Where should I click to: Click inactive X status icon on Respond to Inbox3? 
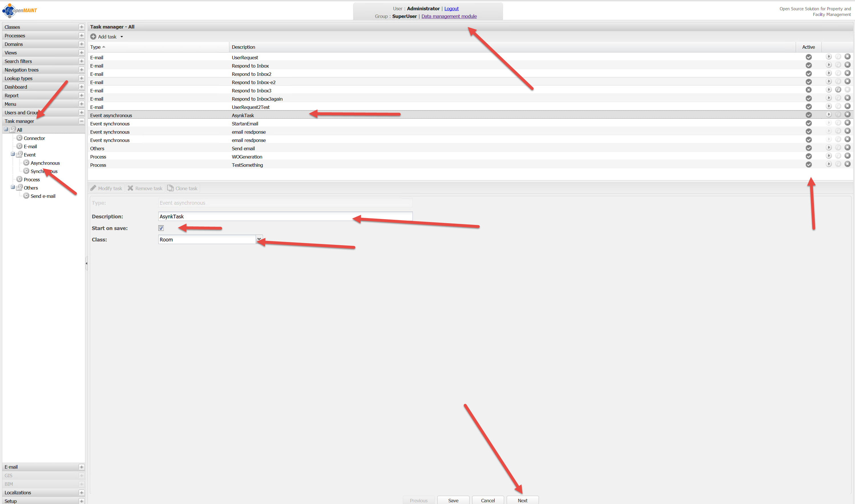pos(808,90)
